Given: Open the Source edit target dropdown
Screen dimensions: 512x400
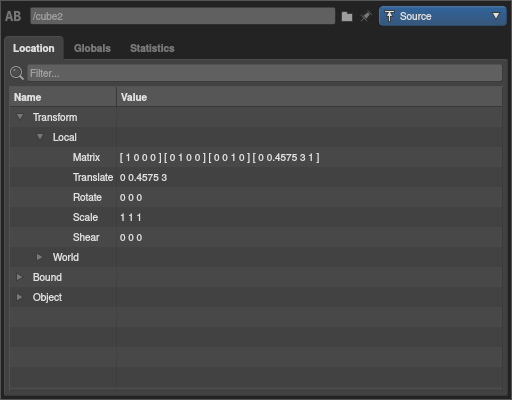Looking at the screenshot, I should 443,16.
